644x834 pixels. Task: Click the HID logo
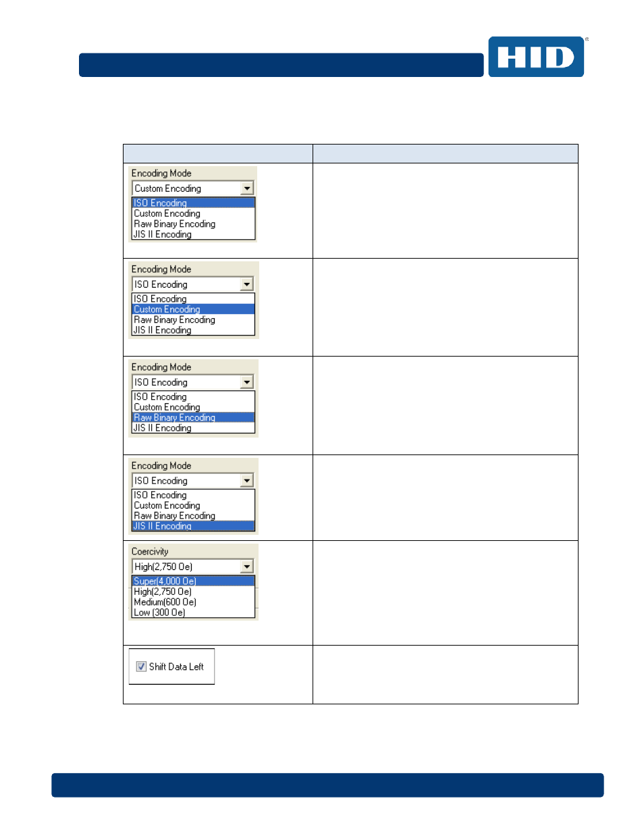(536, 57)
